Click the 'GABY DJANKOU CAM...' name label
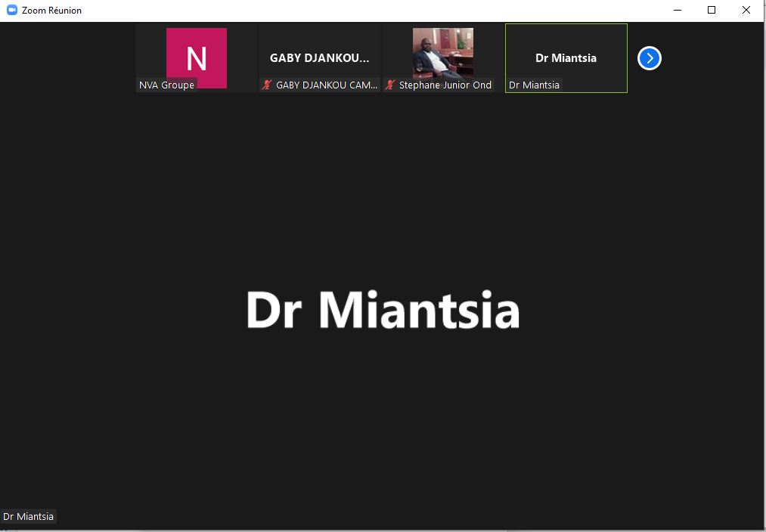766x532 pixels. (x=327, y=85)
